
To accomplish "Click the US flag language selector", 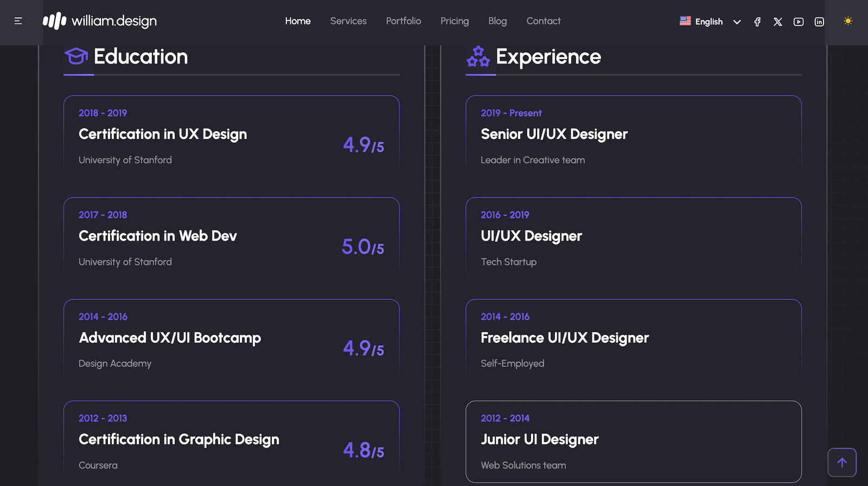I will coord(685,21).
